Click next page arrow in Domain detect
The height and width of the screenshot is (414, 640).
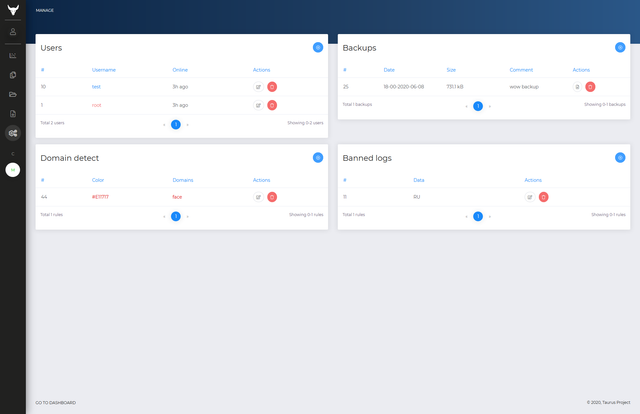click(188, 216)
